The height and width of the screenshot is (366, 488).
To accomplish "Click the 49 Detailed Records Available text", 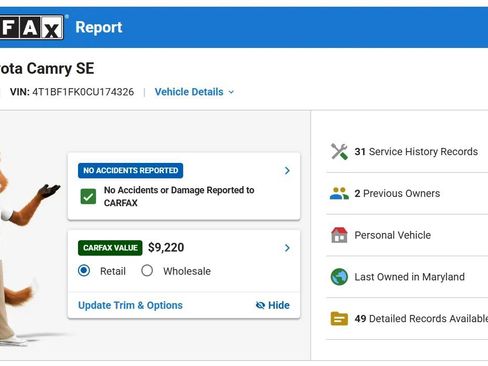I will [421, 318].
